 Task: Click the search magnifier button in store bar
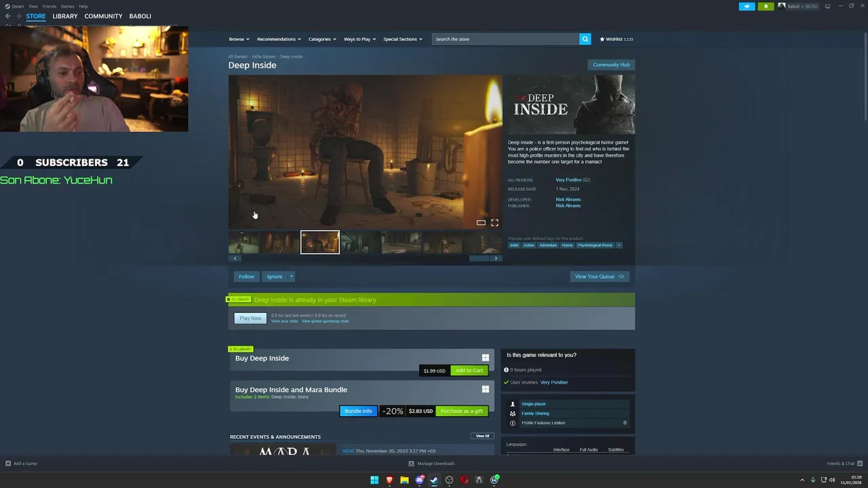tap(585, 39)
